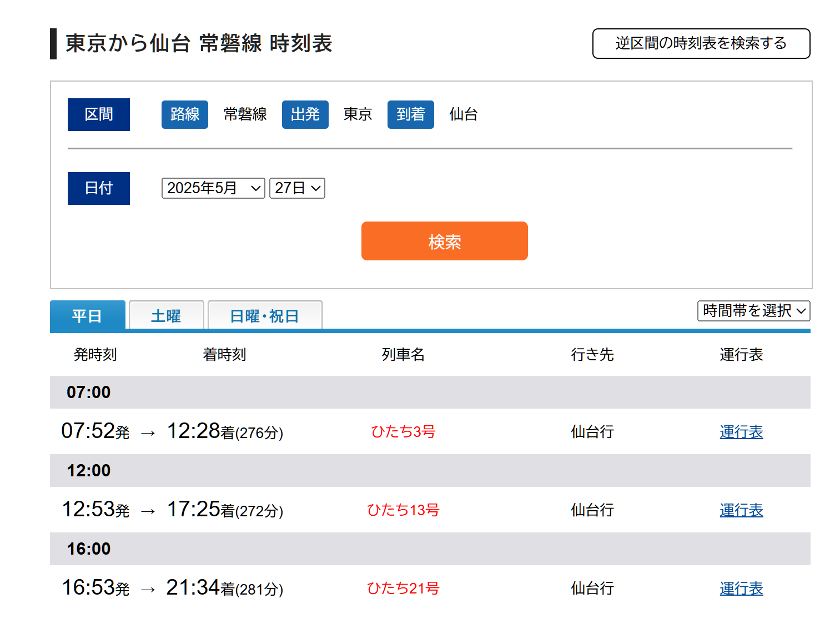Click arrival time 12:28着(276分)
Viewport: 840px width, 639px height.
click(x=225, y=431)
